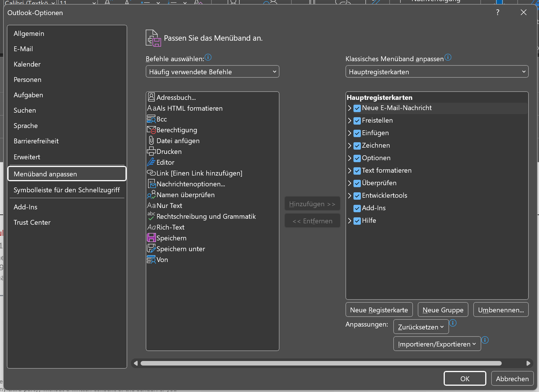Click the Speichern unter icon

tap(151, 249)
